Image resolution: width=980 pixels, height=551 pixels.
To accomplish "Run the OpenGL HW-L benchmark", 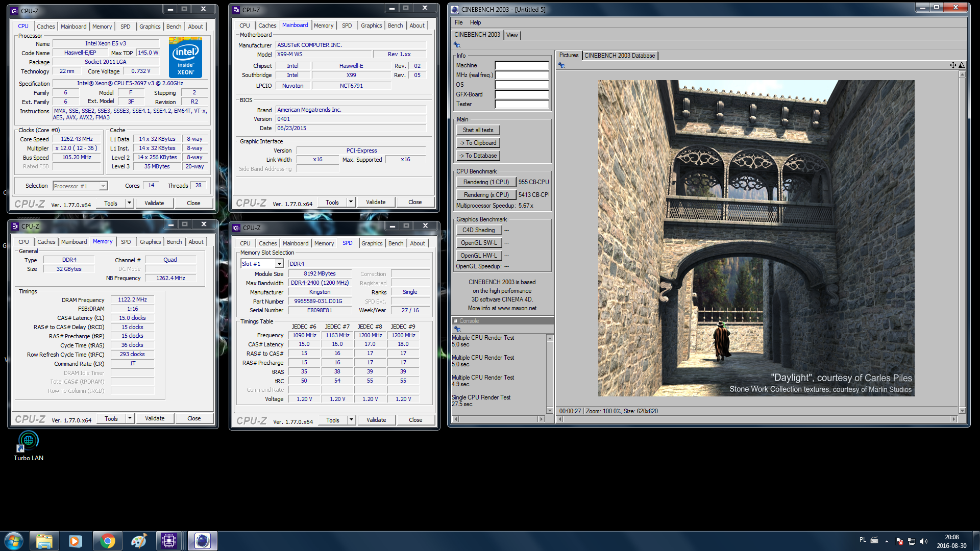I will 479,256.
